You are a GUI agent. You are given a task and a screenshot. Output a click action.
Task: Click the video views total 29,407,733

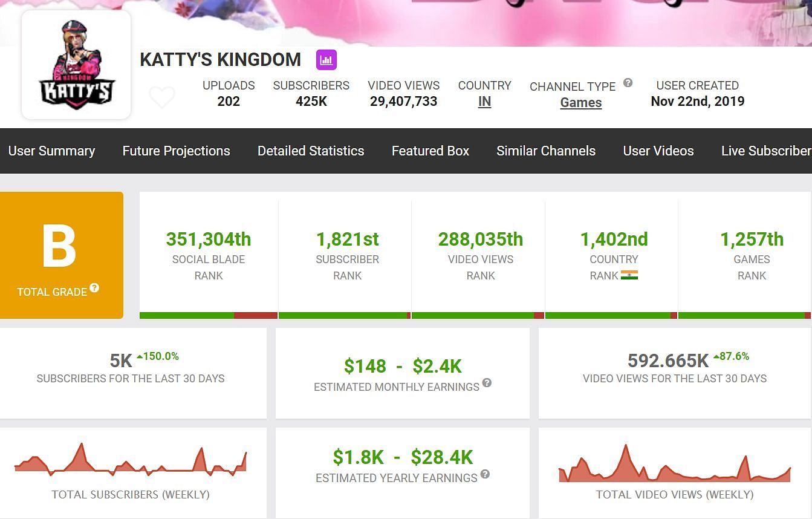click(403, 101)
